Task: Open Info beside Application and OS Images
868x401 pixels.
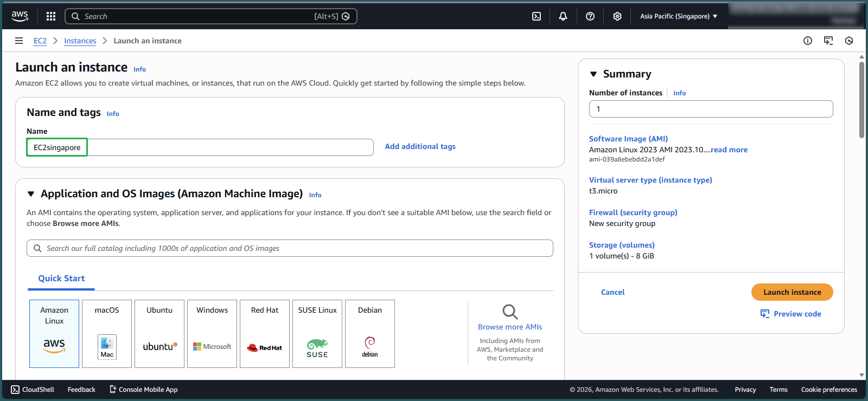Action: click(x=315, y=195)
